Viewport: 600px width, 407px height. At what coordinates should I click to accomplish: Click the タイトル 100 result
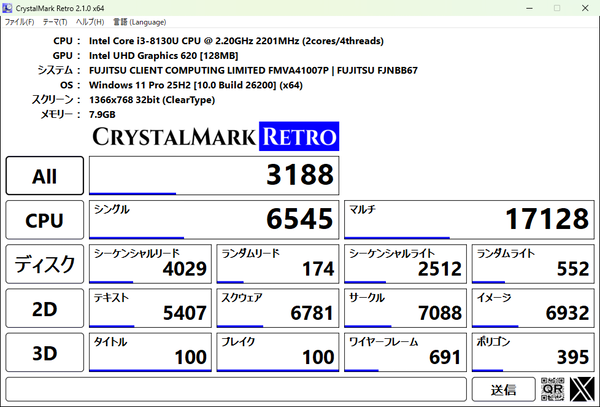pos(150,352)
